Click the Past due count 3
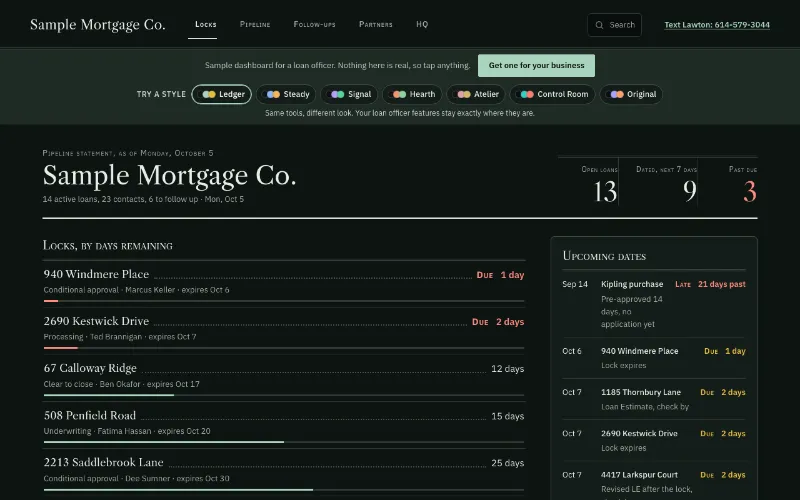Screen dimensions: 800x500 click(x=750, y=192)
